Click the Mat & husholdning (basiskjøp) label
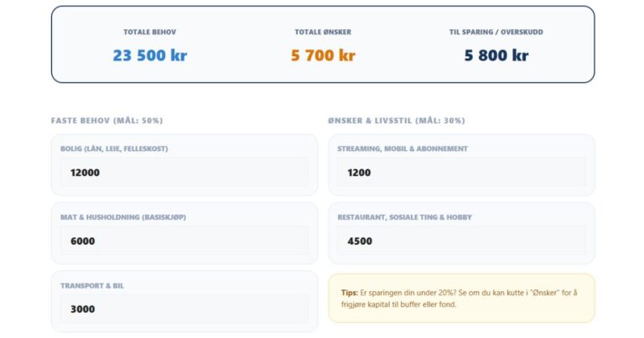 click(x=123, y=217)
